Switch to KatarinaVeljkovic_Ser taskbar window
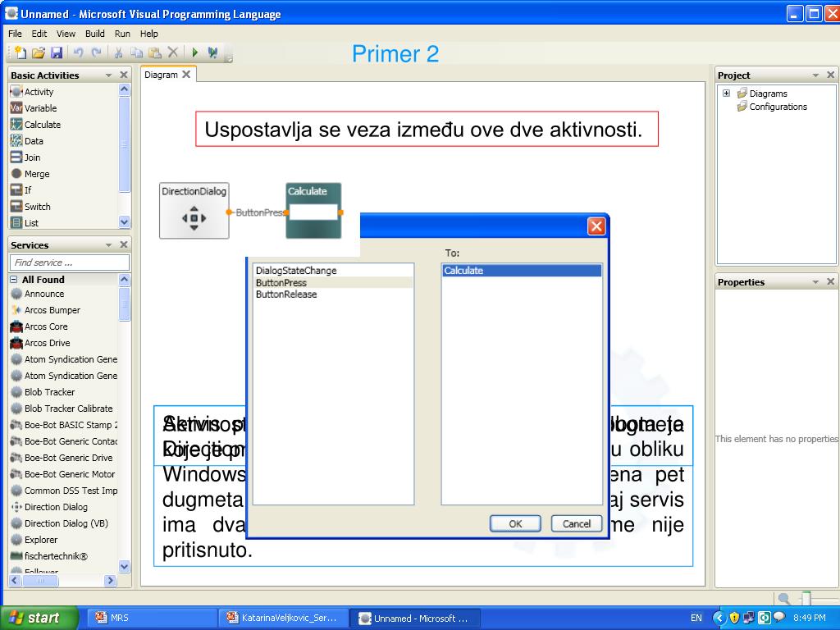The width and height of the screenshot is (840, 630). [x=283, y=618]
